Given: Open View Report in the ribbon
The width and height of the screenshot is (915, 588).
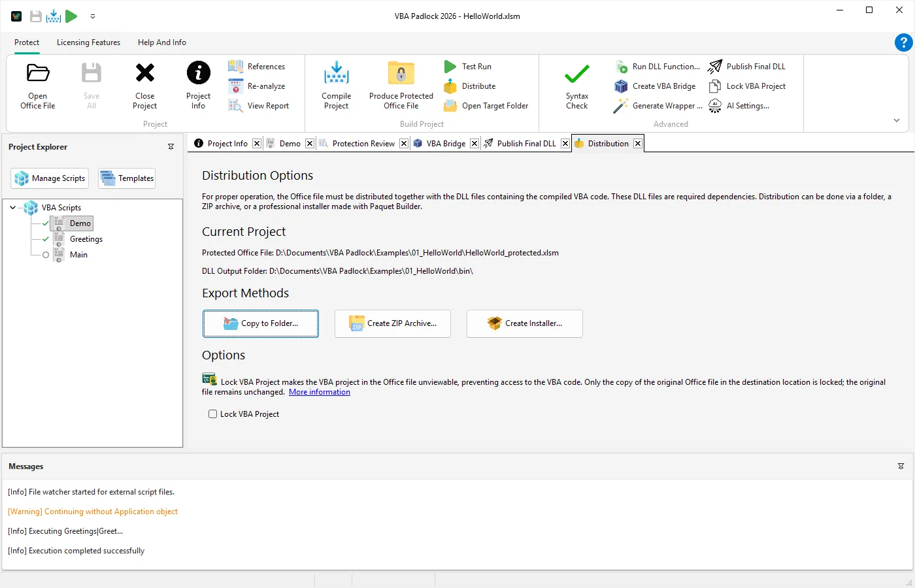Looking at the screenshot, I should coord(258,106).
